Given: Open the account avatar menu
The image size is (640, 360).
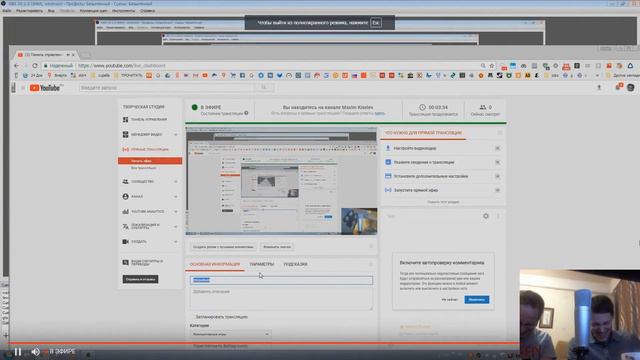Looking at the screenshot, I should [x=631, y=87].
